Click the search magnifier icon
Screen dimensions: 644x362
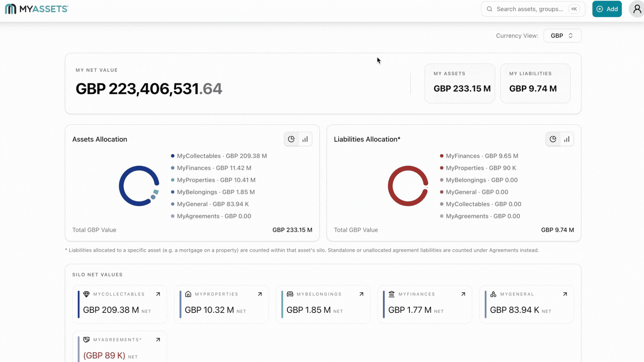(489, 9)
